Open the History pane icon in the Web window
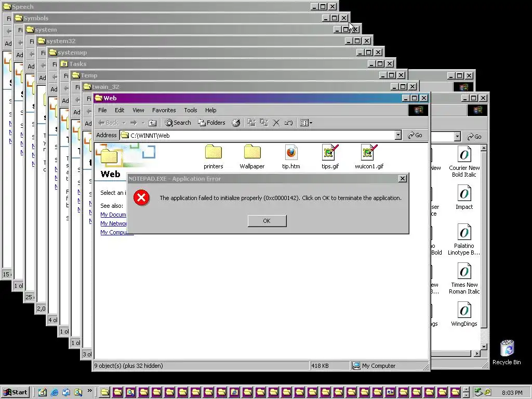Screen dimensions: 532x399 coord(236,123)
